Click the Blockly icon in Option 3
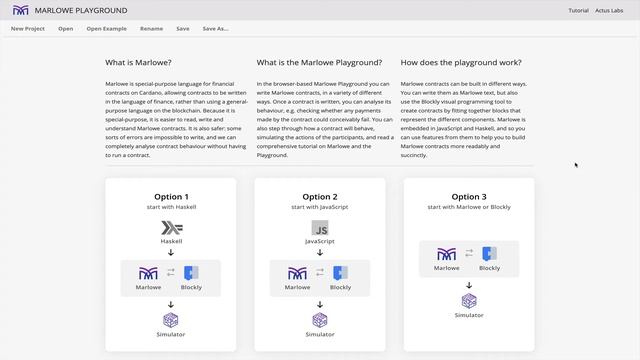 (x=489, y=254)
